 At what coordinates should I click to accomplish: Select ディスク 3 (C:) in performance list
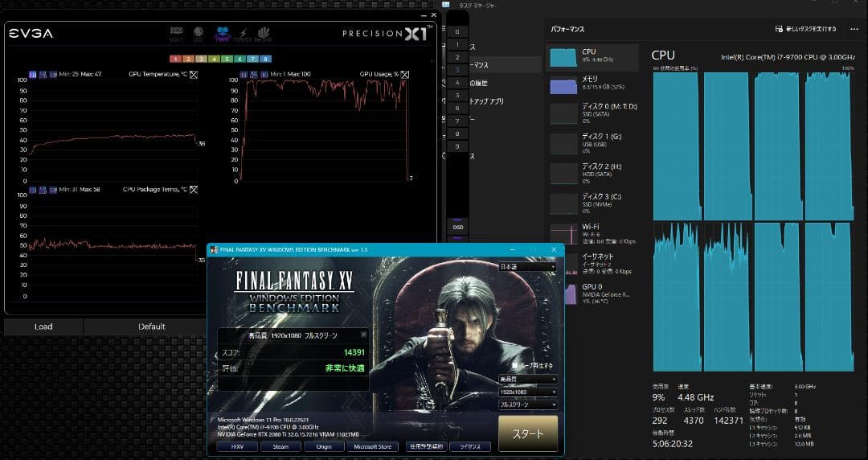click(x=592, y=203)
